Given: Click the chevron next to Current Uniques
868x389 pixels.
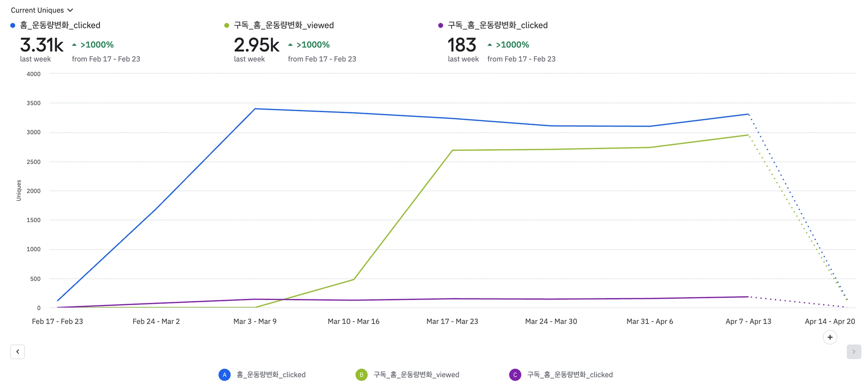Looking at the screenshot, I should pyautogui.click(x=70, y=10).
